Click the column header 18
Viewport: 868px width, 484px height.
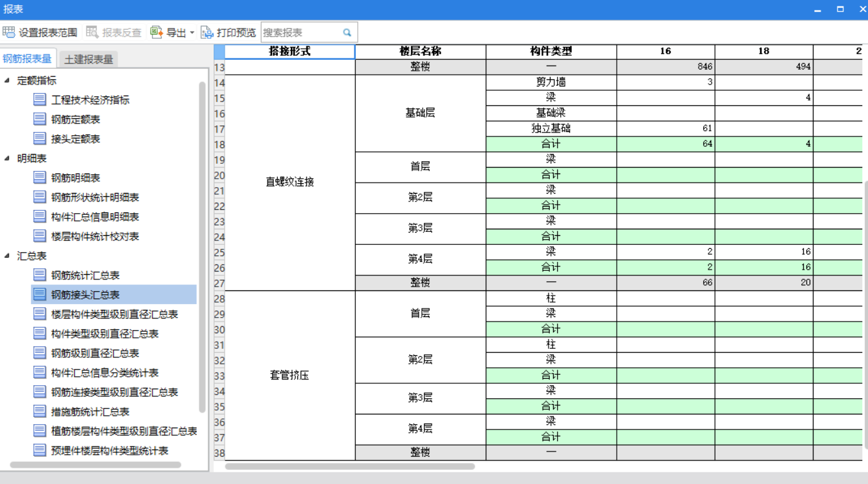[763, 51]
